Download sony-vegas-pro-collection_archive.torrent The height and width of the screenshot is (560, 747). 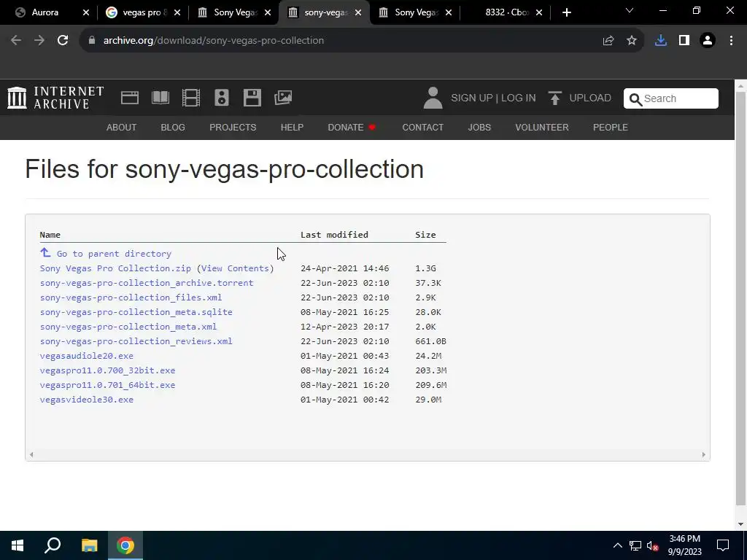point(147,283)
